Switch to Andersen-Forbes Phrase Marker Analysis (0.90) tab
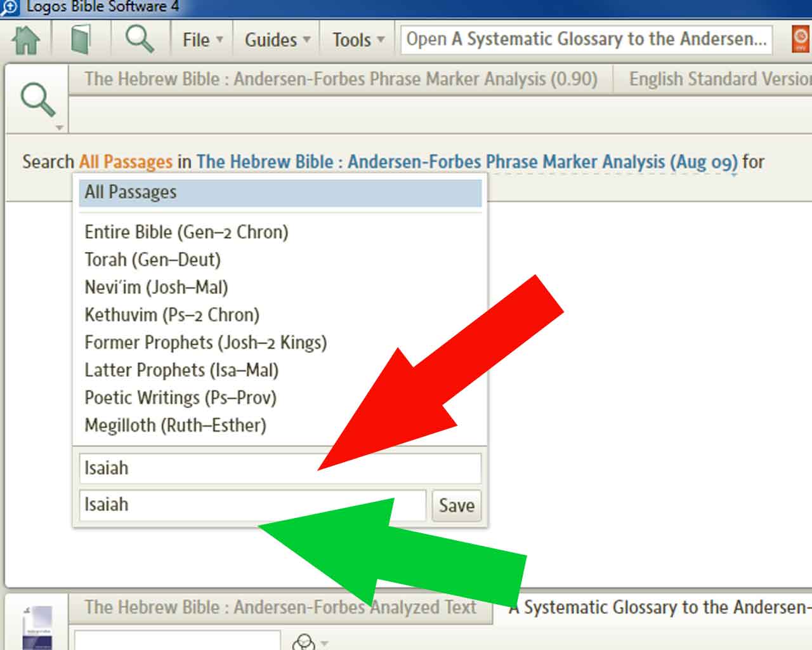The height and width of the screenshot is (650, 812). (x=341, y=79)
